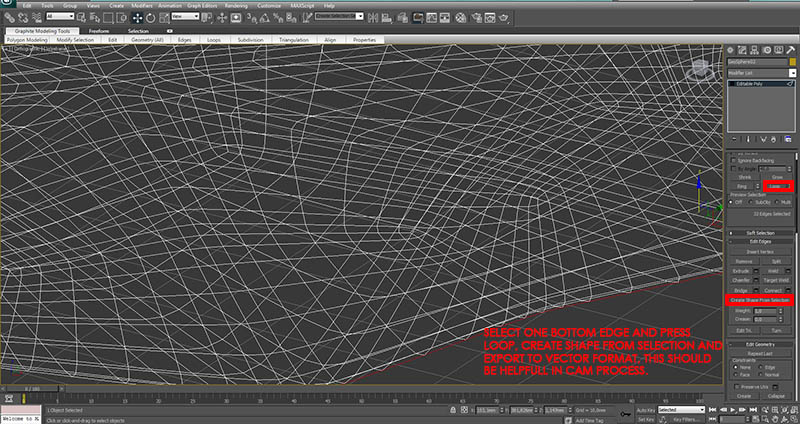
Task: Select the SubObj preview selection radio
Action: pyautogui.click(x=752, y=202)
